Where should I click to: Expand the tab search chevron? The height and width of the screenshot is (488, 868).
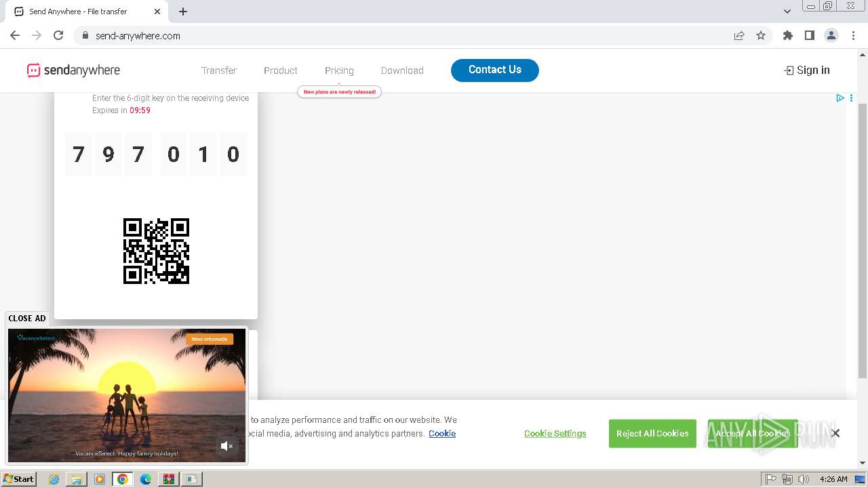pos(787,12)
